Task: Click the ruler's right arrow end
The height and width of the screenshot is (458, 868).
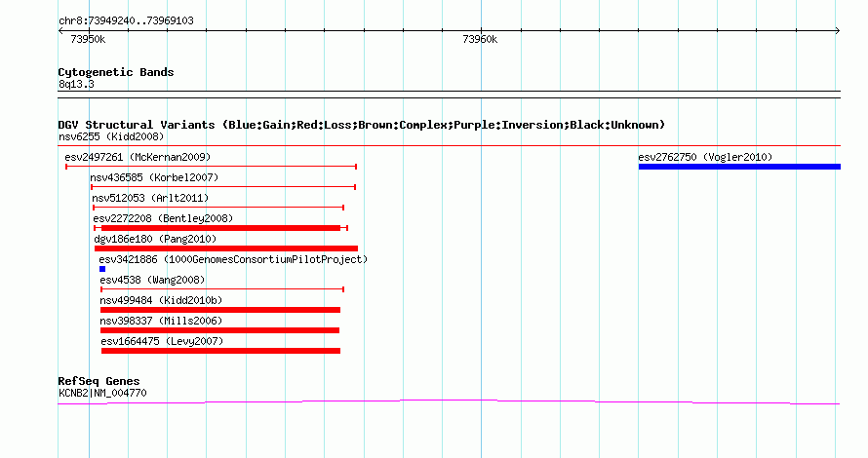Action: [x=838, y=31]
